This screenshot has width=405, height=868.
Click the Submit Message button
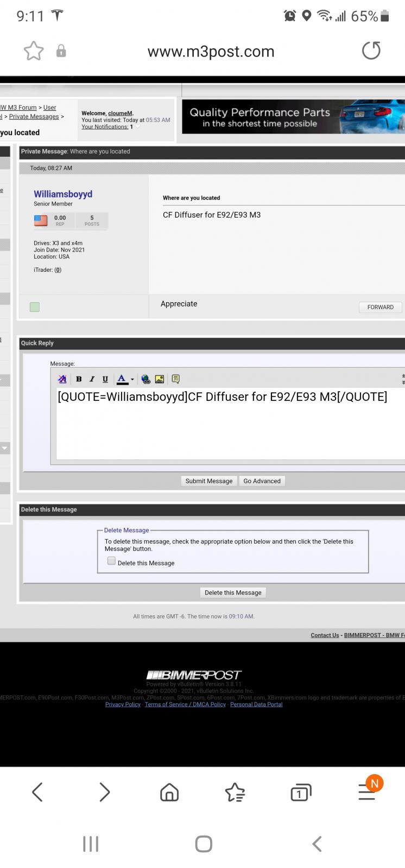coord(209,481)
